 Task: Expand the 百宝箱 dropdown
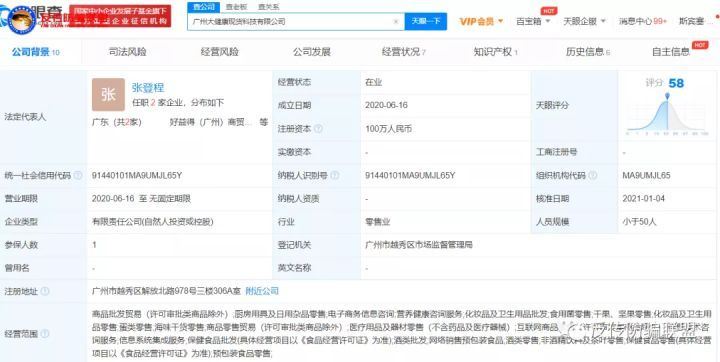coord(533,21)
